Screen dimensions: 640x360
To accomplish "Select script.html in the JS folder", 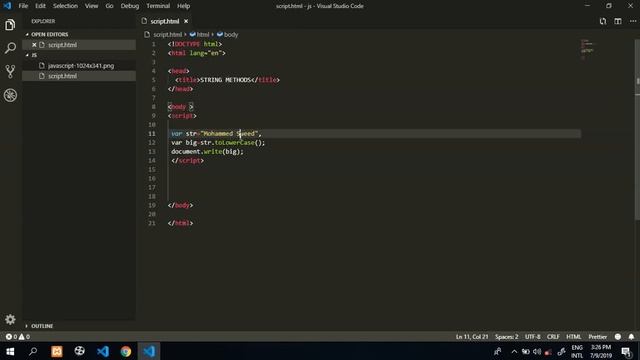I will coord(79,76).
